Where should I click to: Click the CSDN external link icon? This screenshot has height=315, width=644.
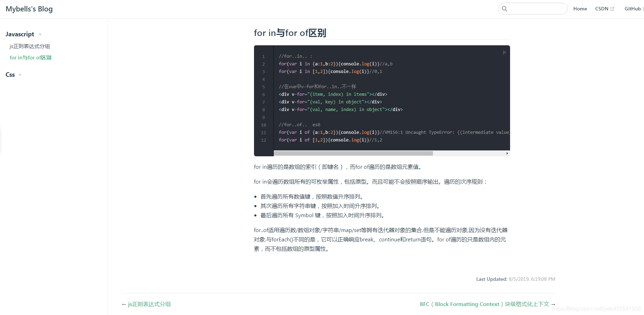pyautogui.click(x=612, y=9)
